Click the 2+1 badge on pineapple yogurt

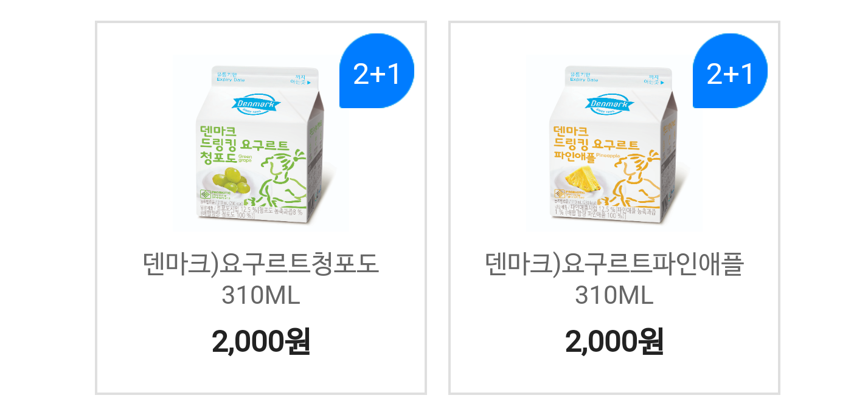pos(730,70)
